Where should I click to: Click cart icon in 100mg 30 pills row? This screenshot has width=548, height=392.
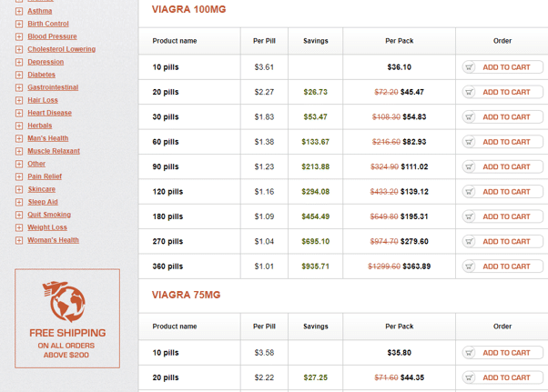tap(470, 117)
